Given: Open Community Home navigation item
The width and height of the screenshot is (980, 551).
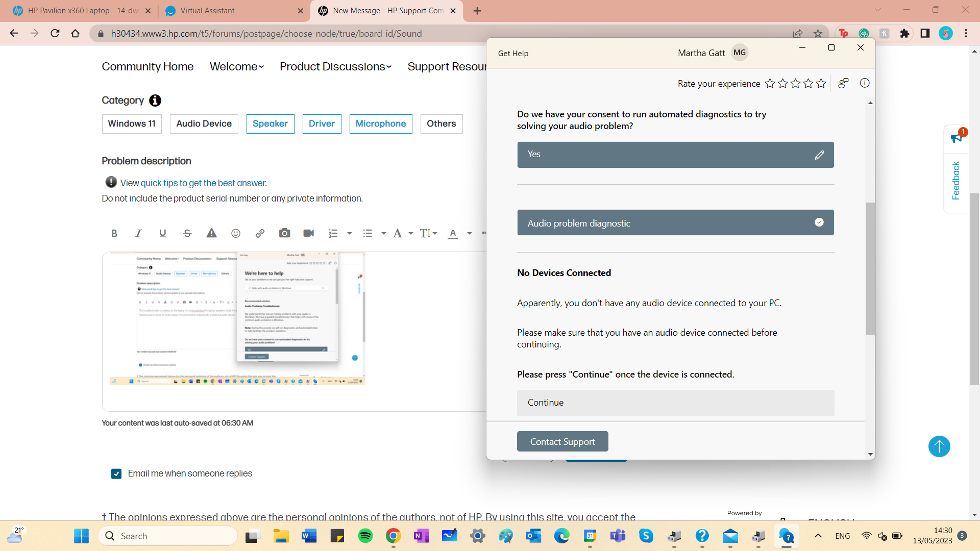Looking at the screenshot, I should (x=148, y=67).
